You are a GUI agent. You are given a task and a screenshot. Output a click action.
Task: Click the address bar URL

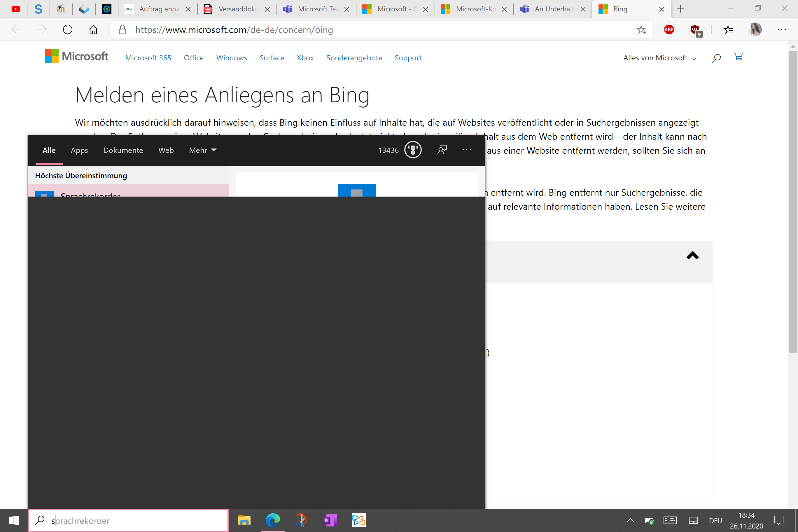[x=234, y=30]
